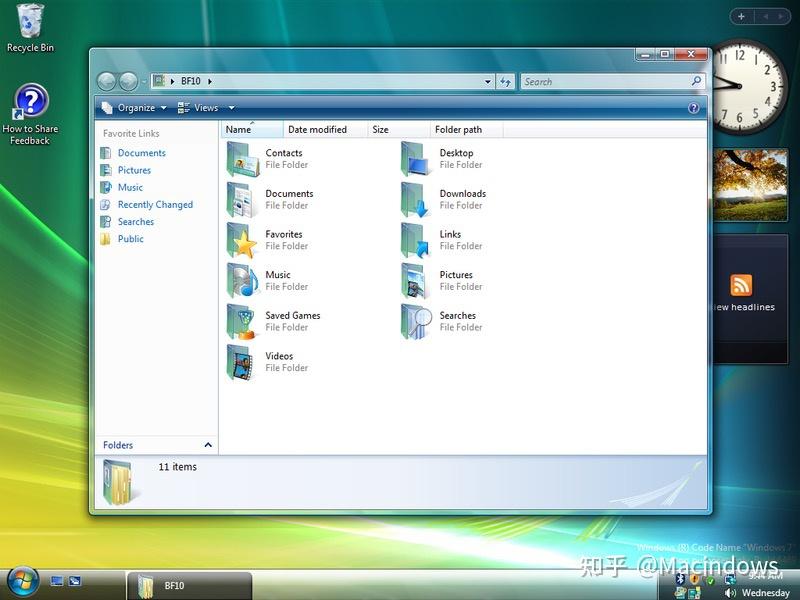Open the Security Center shield in tray
The width and height of the screenshot is (800, 600).
point(694,580)
